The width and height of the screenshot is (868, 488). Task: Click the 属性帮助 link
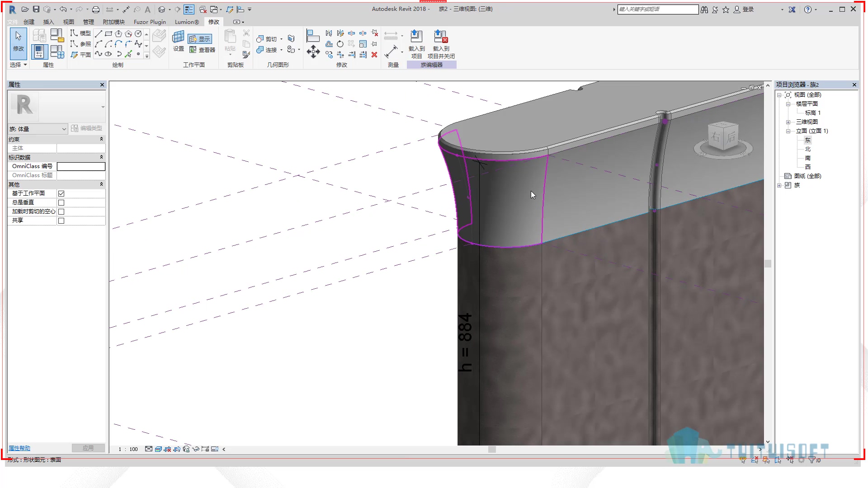(x=19, y=448)
